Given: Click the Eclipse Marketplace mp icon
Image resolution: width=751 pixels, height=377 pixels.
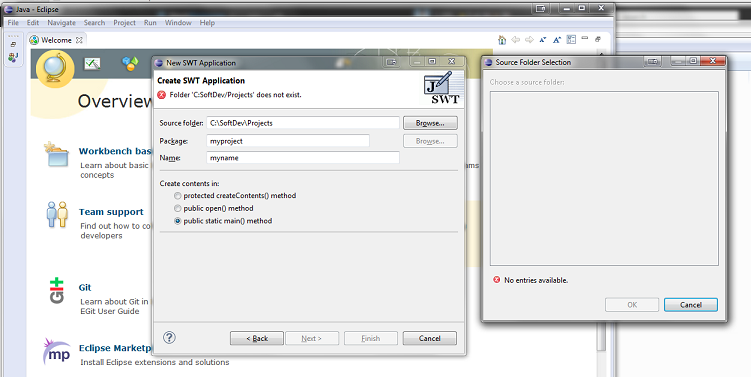Looking at the screenshot, I should click(x=57, y=351).
